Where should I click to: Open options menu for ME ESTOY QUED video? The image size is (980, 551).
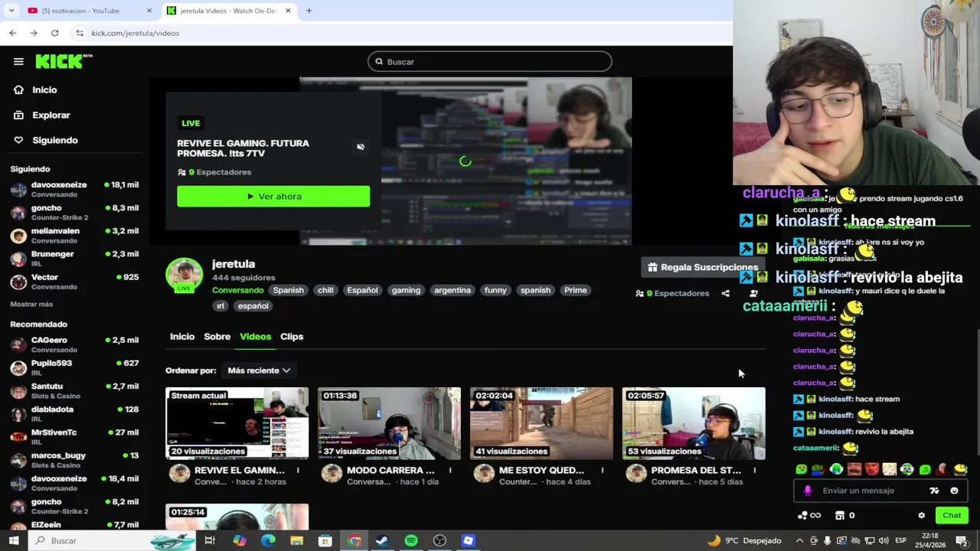tap(602, 471)
